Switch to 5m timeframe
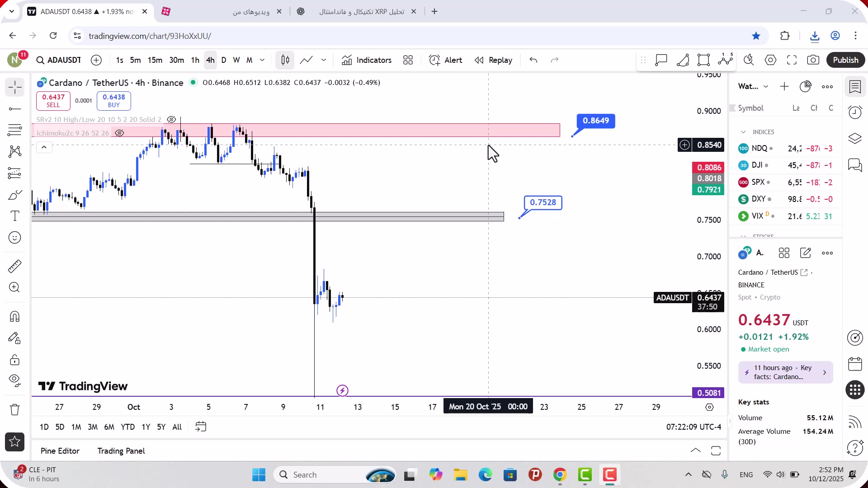Viewport: 868px width, 488px height. tap(135, 60)
